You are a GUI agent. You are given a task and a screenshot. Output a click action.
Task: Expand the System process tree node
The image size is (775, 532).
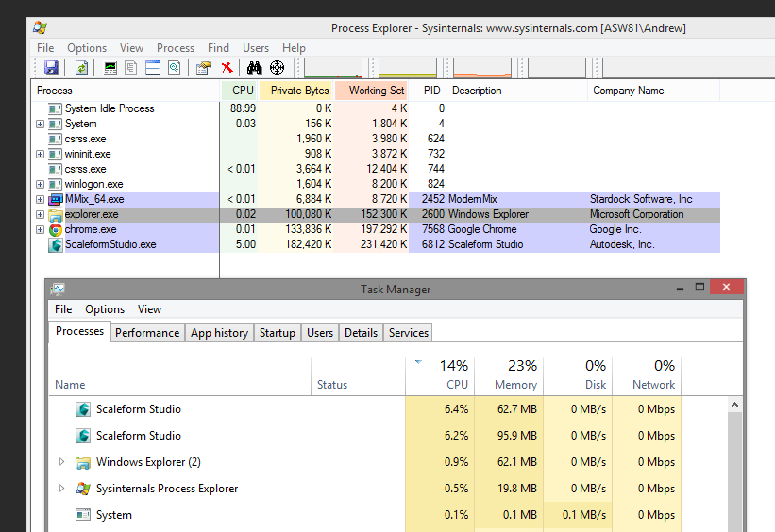point(40,124)
